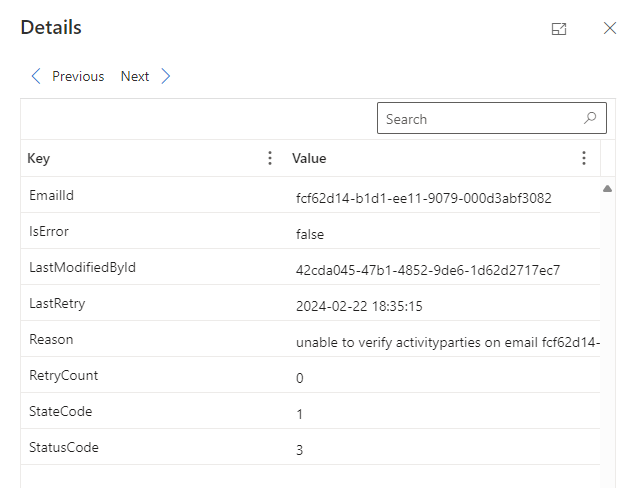Select the StateCode key cell
The image size is (627, 488).
click(x=60, y=411)
